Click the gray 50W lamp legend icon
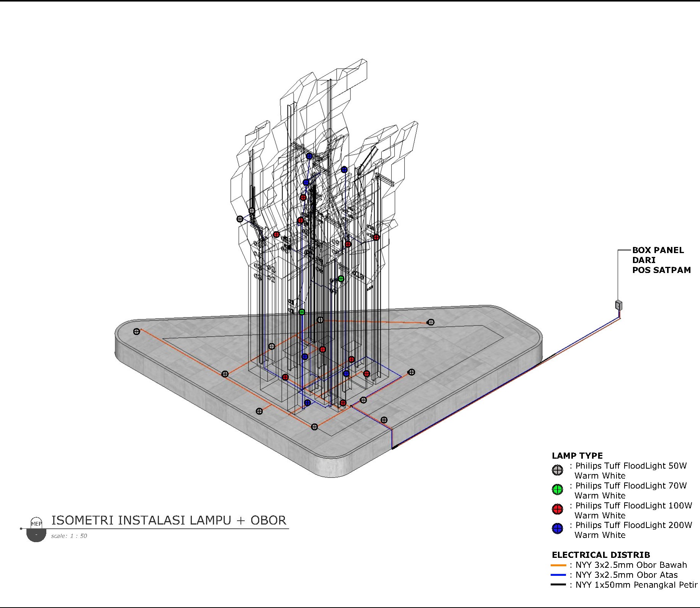The height and width of the screenshot is (608, 700). click(557, 470)
